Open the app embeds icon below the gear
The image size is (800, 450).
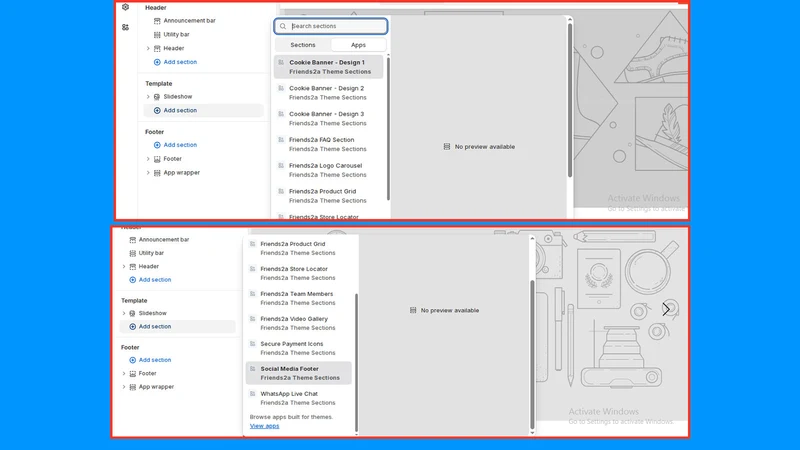pos(126,27)
